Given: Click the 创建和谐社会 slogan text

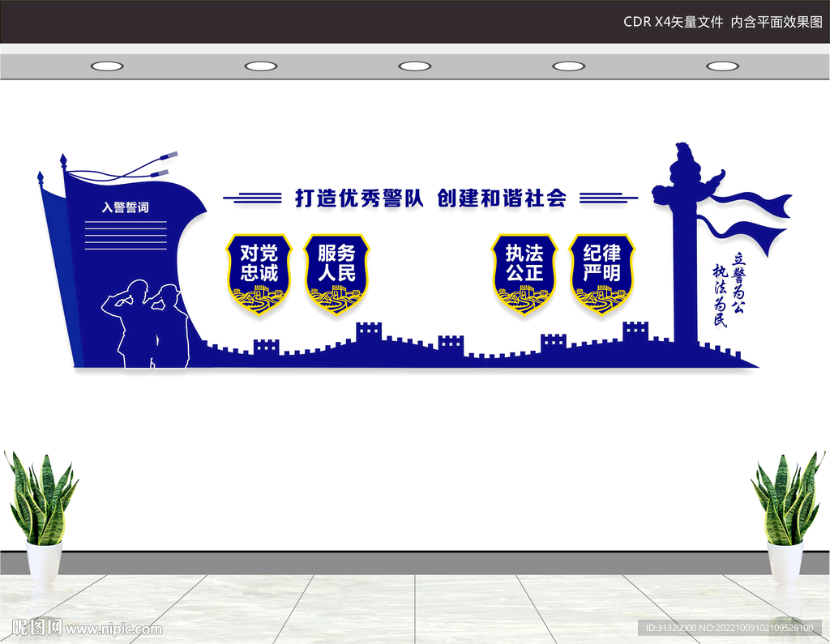Looking at the screenshot, I should click(x=502, y=198).
